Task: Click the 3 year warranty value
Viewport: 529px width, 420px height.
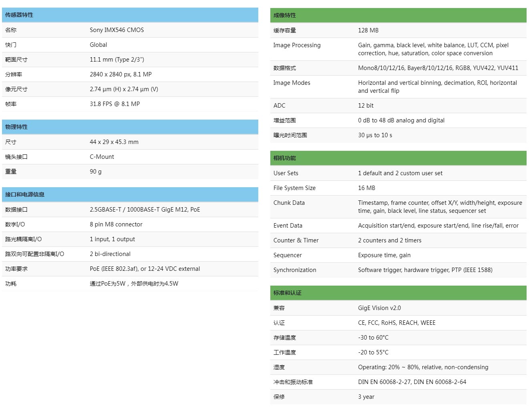Action: coord(366,397)
